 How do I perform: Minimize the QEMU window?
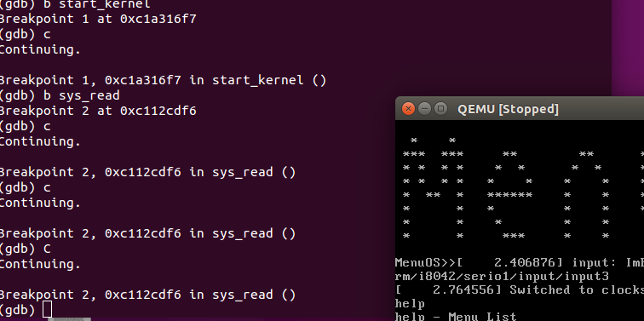pos(424,109)
